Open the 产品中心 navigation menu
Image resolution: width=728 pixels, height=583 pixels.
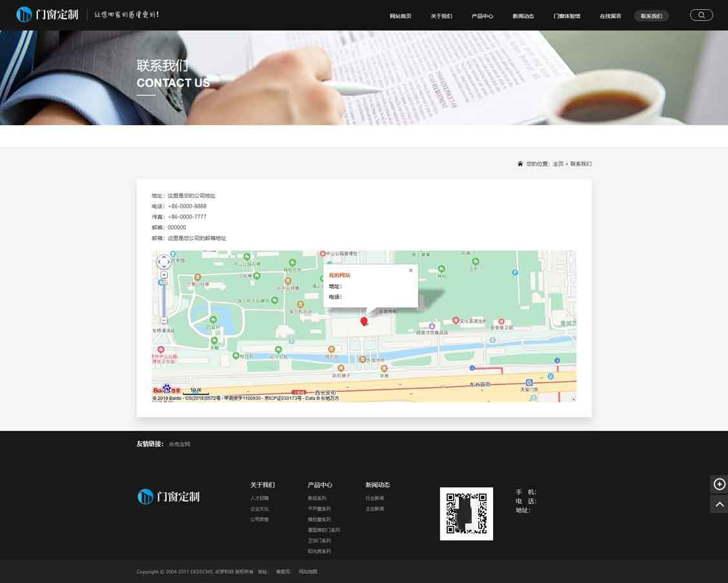[482, 16]
